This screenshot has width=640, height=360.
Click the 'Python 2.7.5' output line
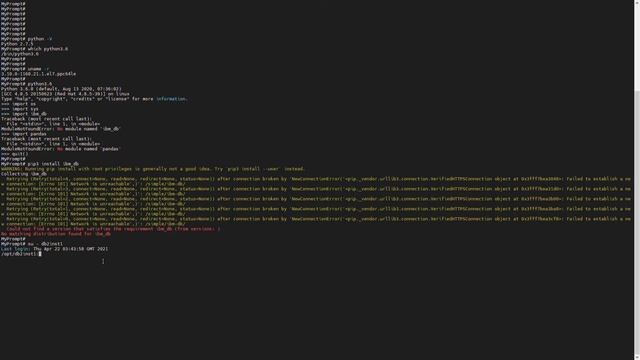(x=17, y=44)
